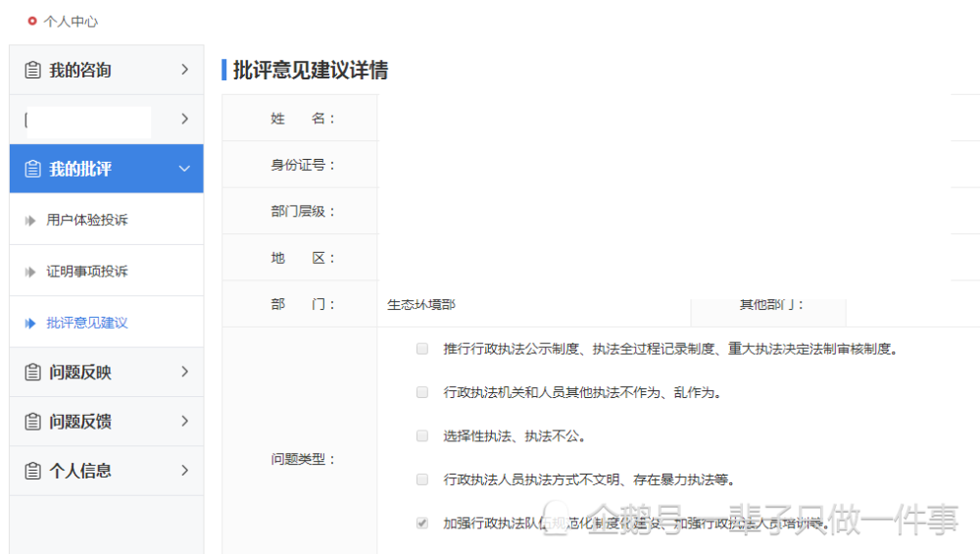The width and height of the screenshot is (980, 554).
Task: Check the 选择性执法、执法不公 checkbox
Action: (422, 435)
